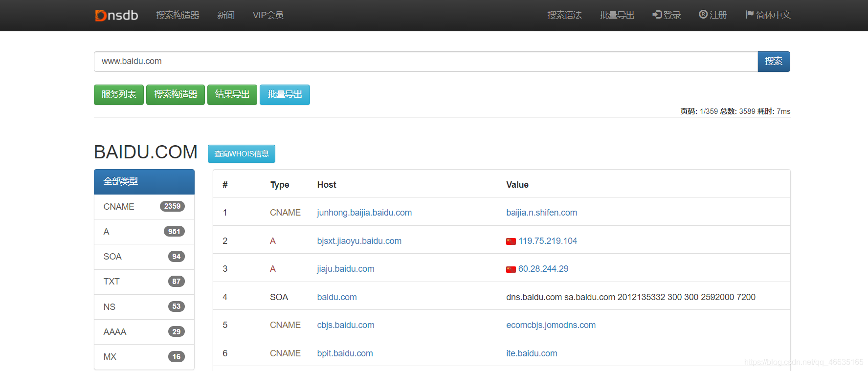The height and width of the screenshot is (371, 868).
Task: Filter by MX record type
Action: tap(144, 357)
